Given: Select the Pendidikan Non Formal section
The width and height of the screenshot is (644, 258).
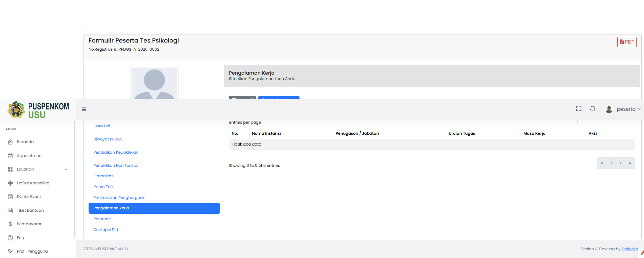Looking at the screenshot, I should tap(116, 165).
